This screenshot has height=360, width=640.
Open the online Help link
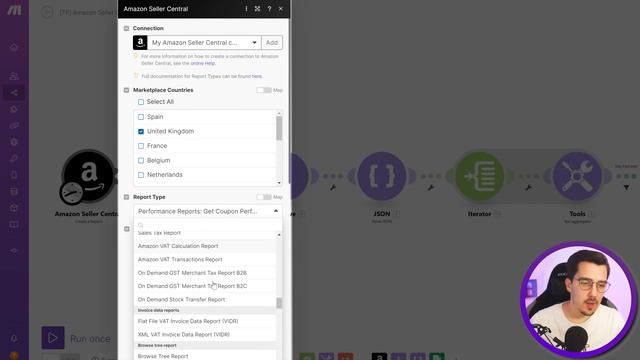(203, 63)
